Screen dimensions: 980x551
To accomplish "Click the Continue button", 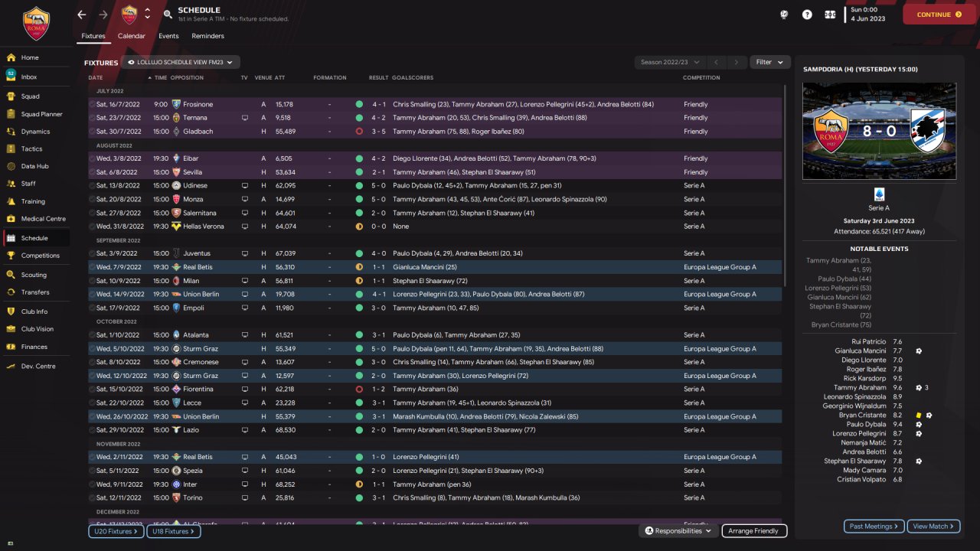I will pyautogui.click(x=939, y=15).
